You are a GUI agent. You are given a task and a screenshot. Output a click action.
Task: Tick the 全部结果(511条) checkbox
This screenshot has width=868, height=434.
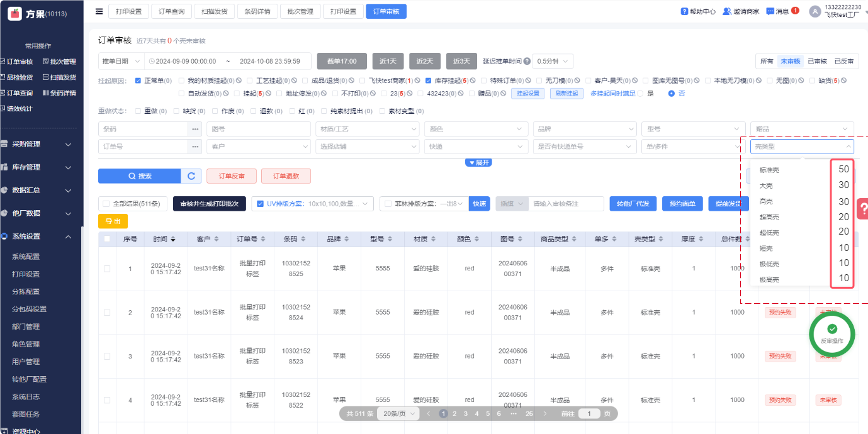(106, 204)
